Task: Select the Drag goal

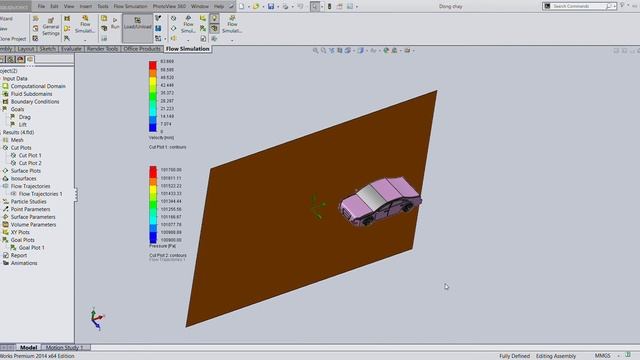Action: [x=24, y=117]
